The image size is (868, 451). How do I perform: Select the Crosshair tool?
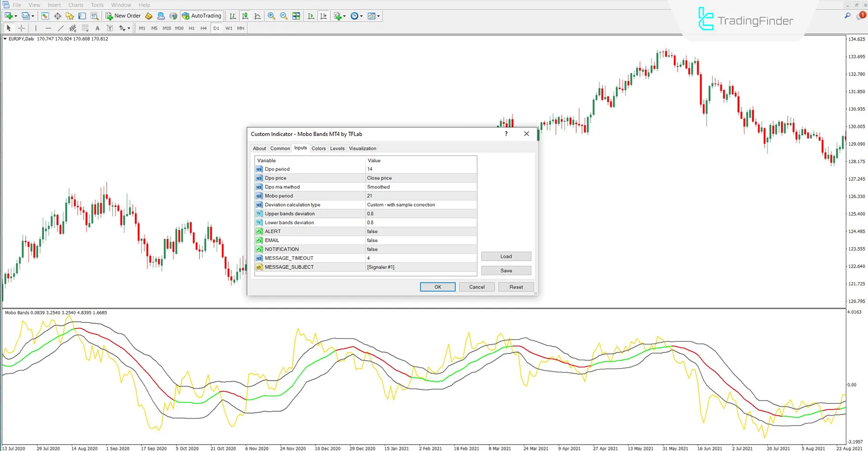pos(21,28)
